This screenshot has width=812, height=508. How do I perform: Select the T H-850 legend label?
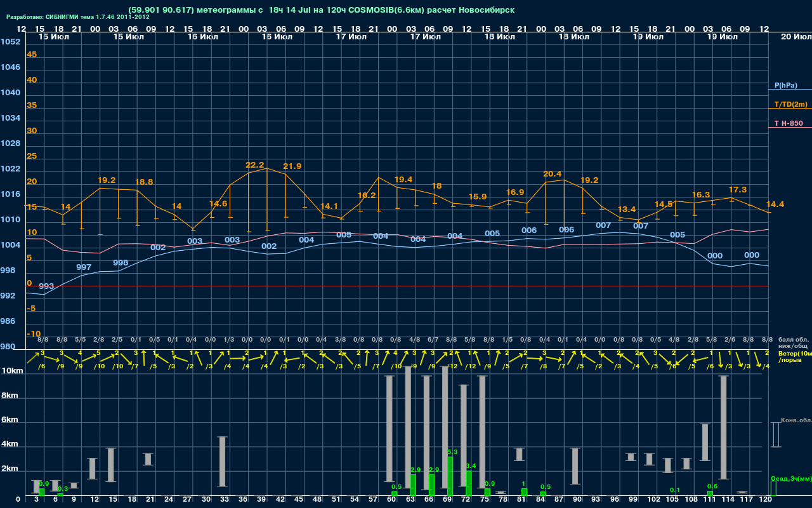(x=787, y=123)
